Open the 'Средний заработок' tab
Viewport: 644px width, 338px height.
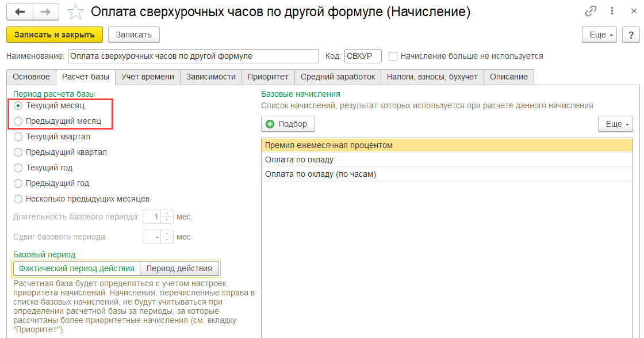(338, 77)
